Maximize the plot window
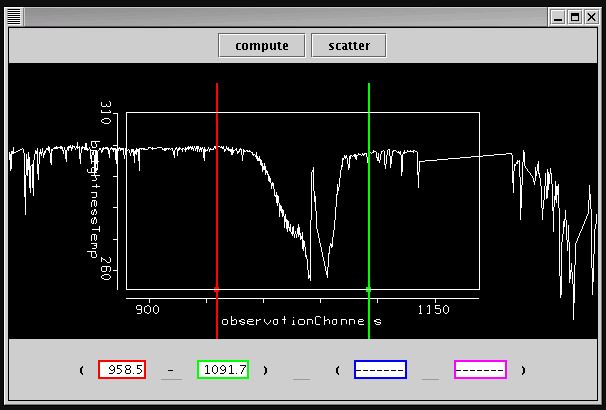The width and height of the screenshot is (606, 410). pos(575,16)
